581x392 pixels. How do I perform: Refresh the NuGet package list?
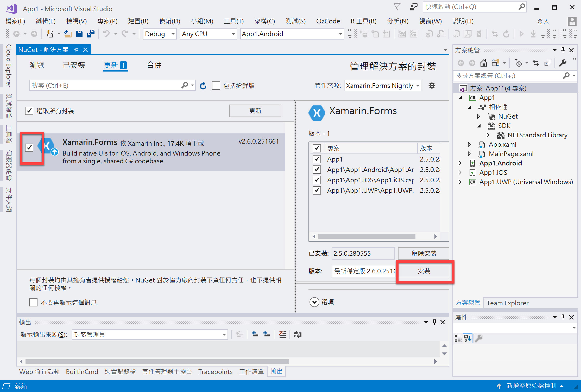click(x=203, y=86)
